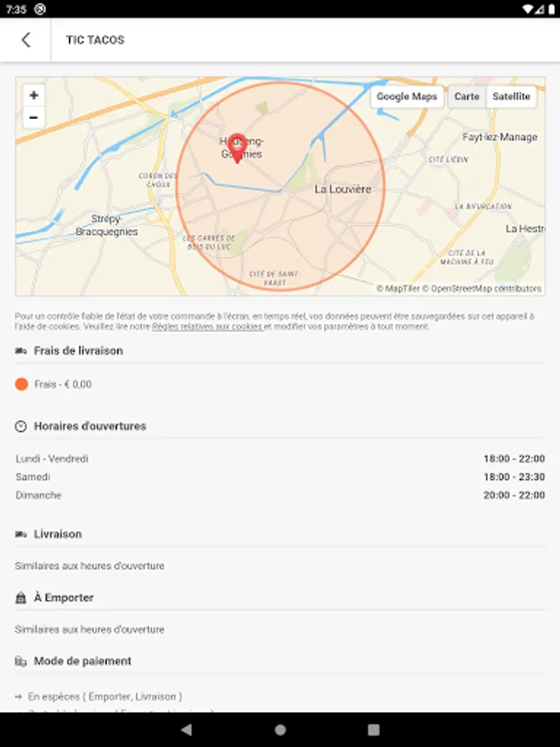Click the bag icon next to À Emporter
The image size is (560, 747).
click(21, 598)
